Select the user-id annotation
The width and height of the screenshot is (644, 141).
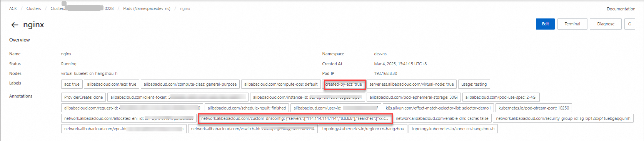point(336,108)
